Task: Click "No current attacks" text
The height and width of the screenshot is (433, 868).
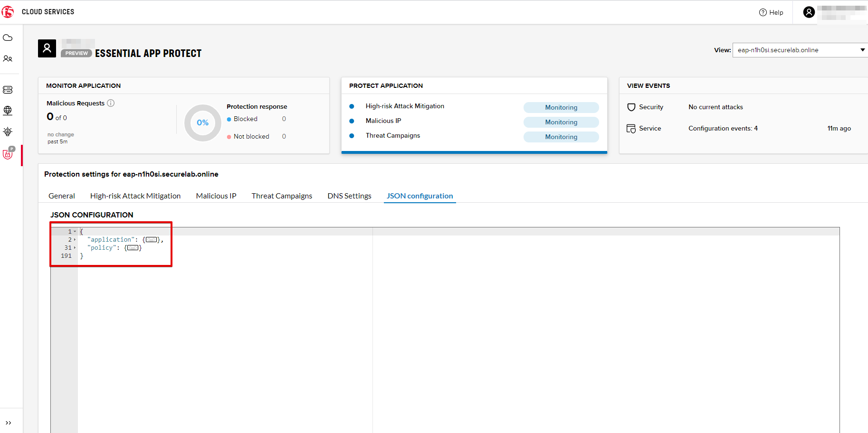Action: coord(715,107)
